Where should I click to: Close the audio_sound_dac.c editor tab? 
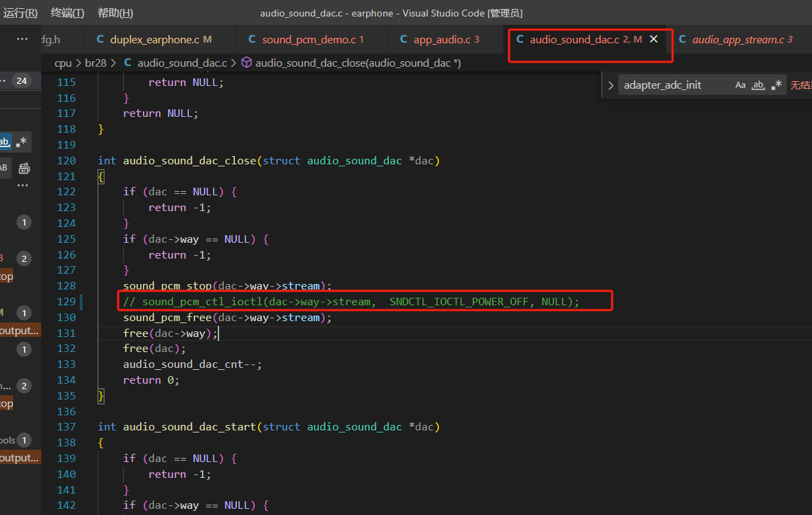pyautogui.click(x=653, y=39)
